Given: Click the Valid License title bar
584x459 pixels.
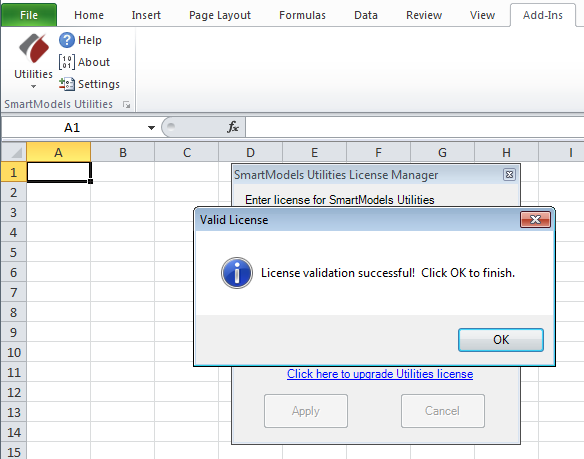Looking at the screenshot, I should tap(358, 219).
